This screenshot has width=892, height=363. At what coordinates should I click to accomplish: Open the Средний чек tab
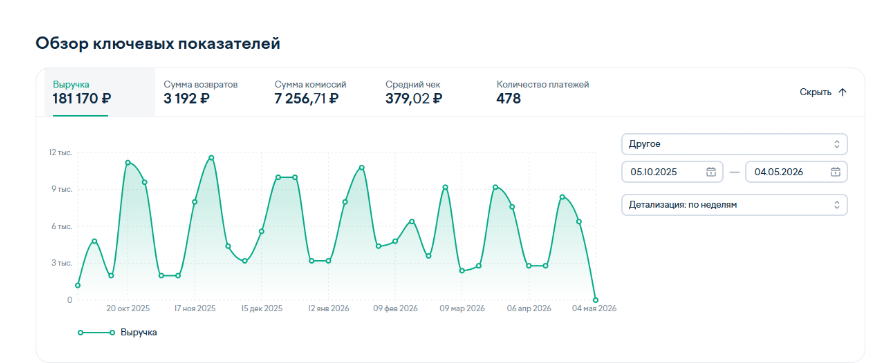tap(414, 92)
